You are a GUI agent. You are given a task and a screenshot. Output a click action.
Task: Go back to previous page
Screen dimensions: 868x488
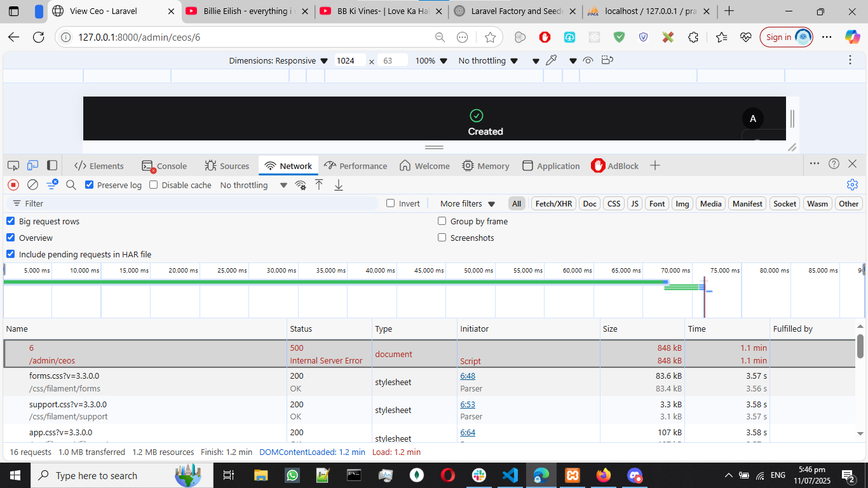click(x=13, y=37)
